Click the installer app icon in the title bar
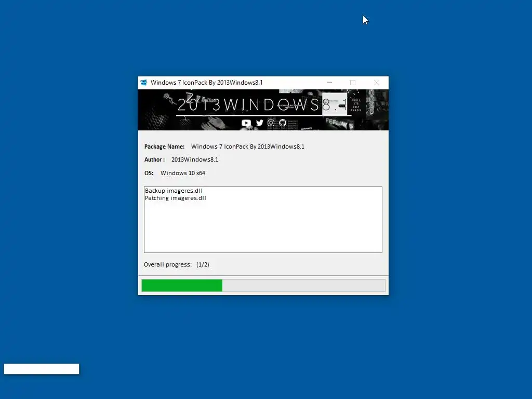This screenshot has height=399, width=532. 144,83
